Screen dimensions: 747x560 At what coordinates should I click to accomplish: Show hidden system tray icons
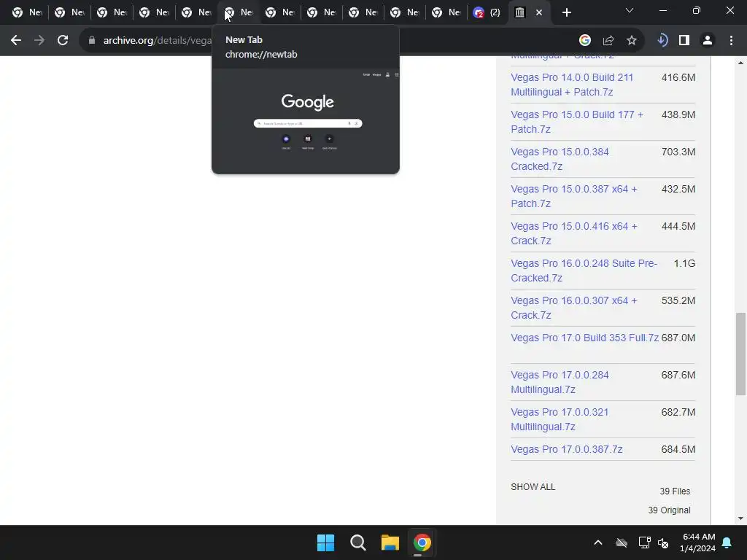pos(598,542)
